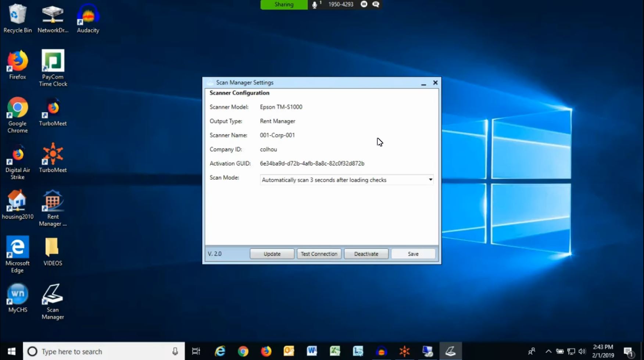Open the Firefox desktop shortcut
Screen dimensions: 644x360
(17, 65)
